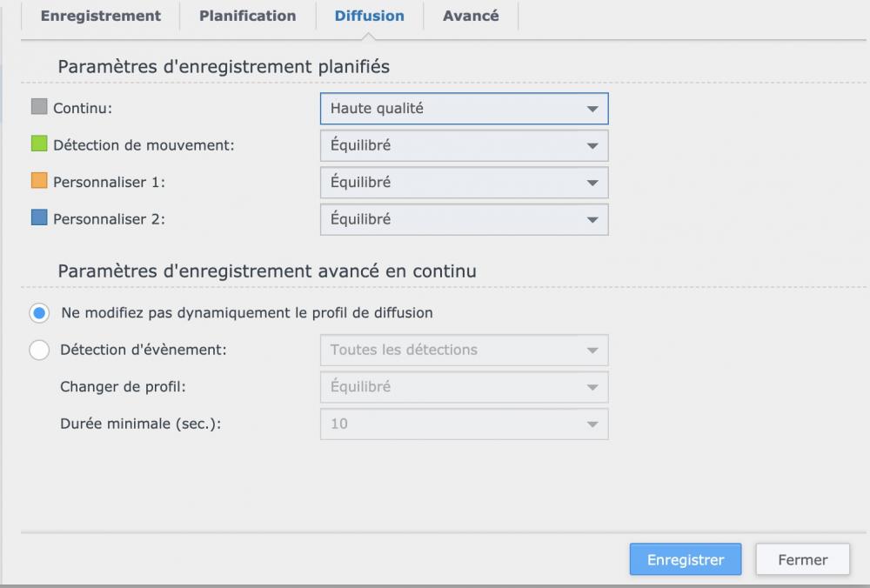The width and height of the screenshot is (870, 588).
Task: Click the Enregistrer button
Action: [x=685, y=560]
